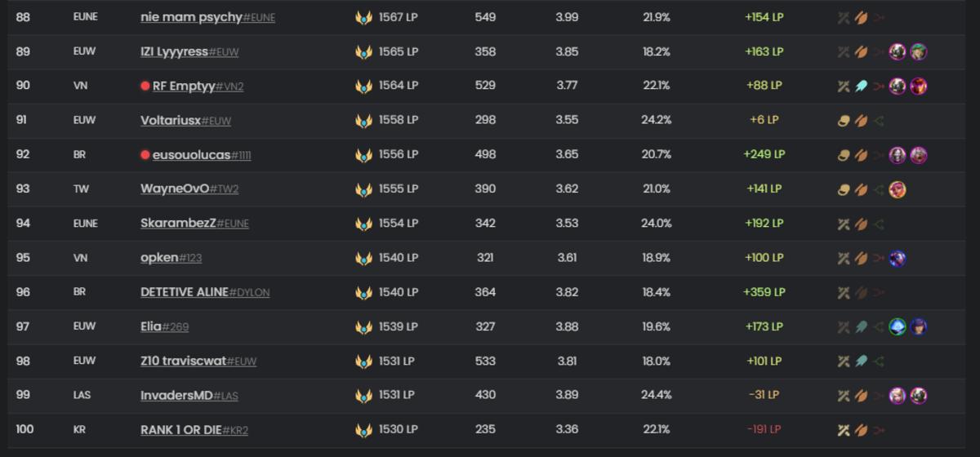The height and width of the screenshot is (457, 980).
Task: Click the orange claw icon in WayneOvO's row
Action: (x=861, y=189)
